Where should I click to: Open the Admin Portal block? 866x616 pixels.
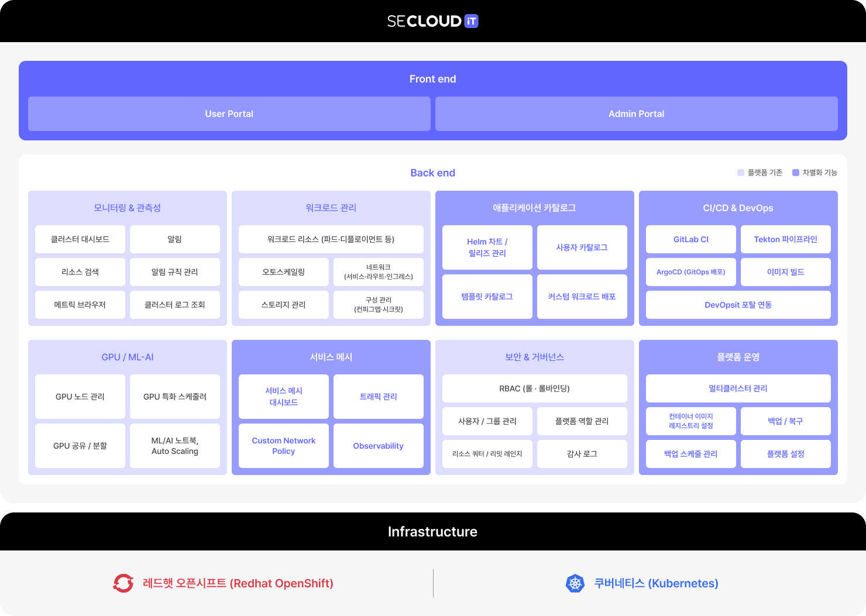point(637,113)
